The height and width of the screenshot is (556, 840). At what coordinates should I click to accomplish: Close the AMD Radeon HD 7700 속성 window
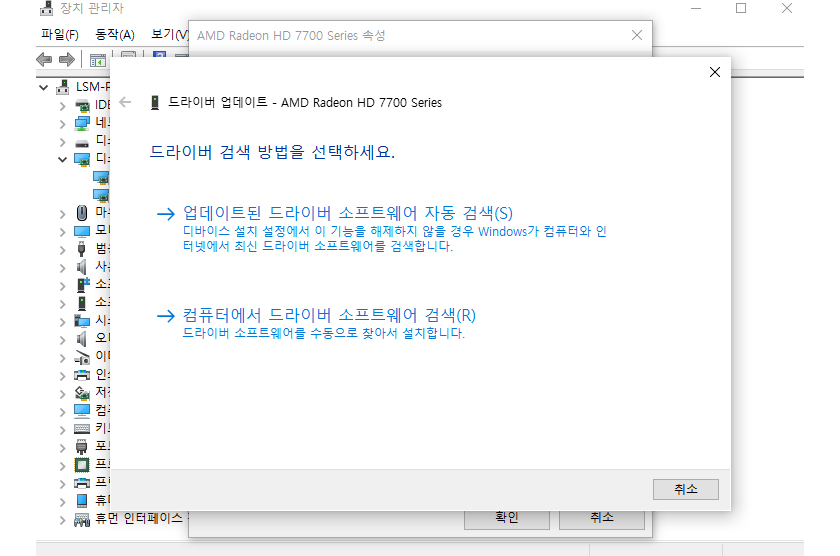point(637,35)
